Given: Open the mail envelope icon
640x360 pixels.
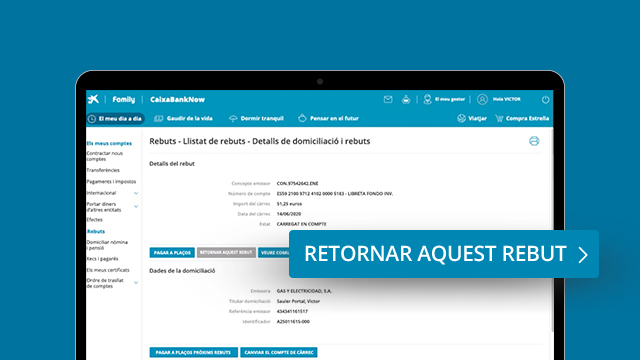Looking at the screenshot, I should click(x=388, y=99).
